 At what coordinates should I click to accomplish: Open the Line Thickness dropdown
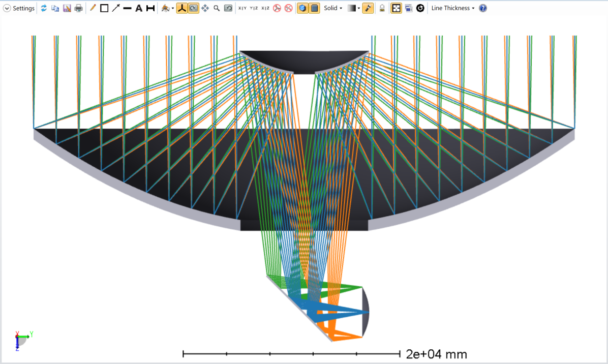(x=452, y=8)
